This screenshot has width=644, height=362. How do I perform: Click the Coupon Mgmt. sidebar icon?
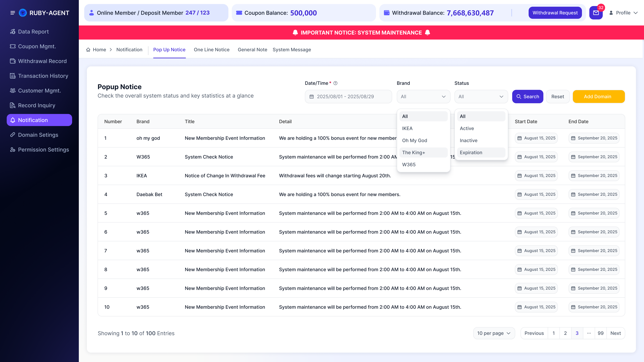[x=13, y=46]
